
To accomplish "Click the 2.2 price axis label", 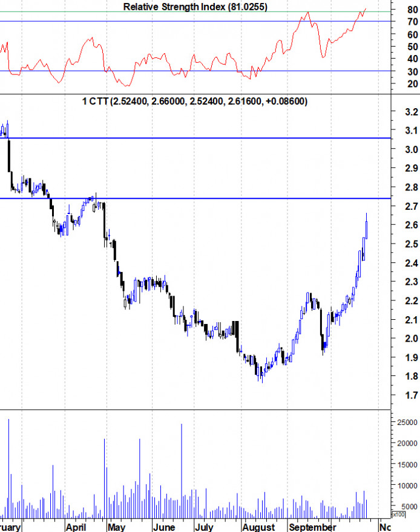I will tap(412, 300).
